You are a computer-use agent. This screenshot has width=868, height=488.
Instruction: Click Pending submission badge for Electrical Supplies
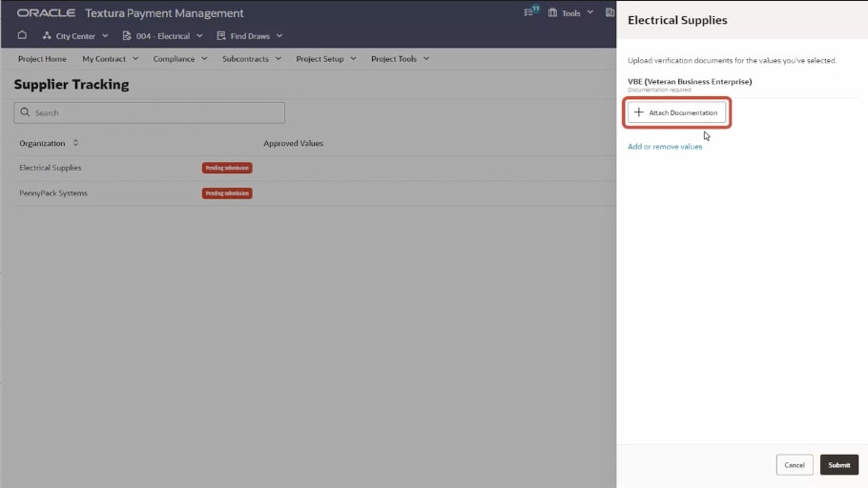coord(227,168)
